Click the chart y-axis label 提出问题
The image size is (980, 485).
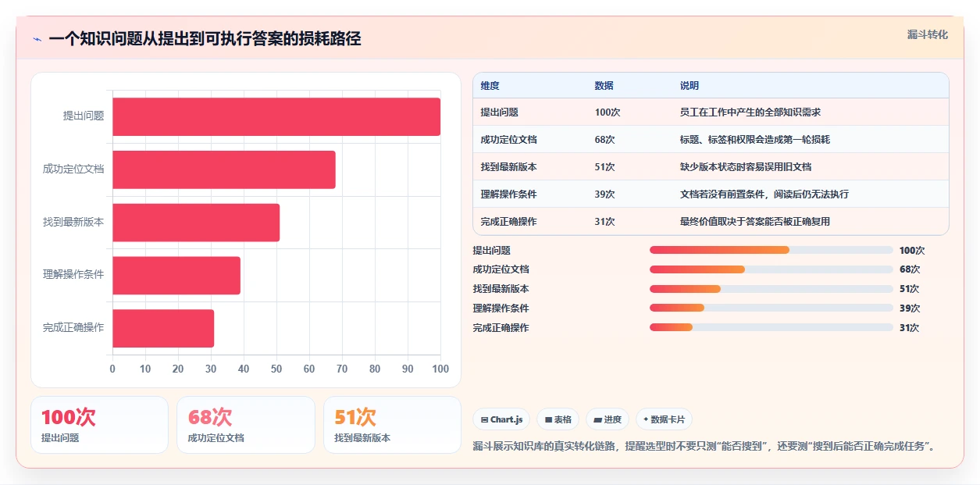[x=84, y=116]
